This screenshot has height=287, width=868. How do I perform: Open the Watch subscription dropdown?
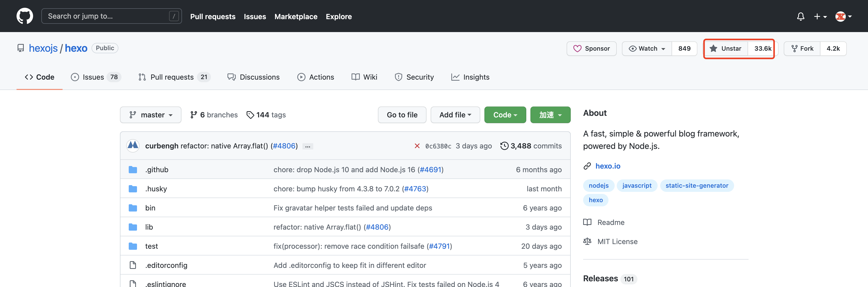647,49
